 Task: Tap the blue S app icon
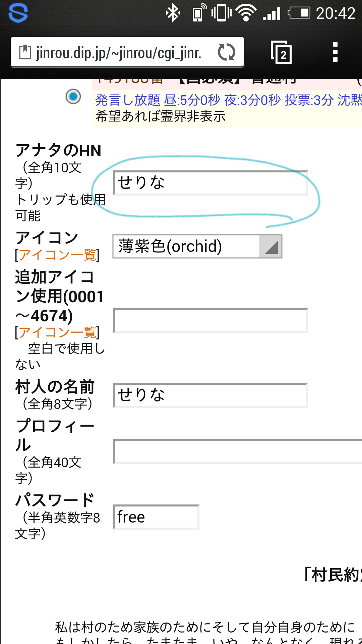pyautogui.click(x=18, y=13)
